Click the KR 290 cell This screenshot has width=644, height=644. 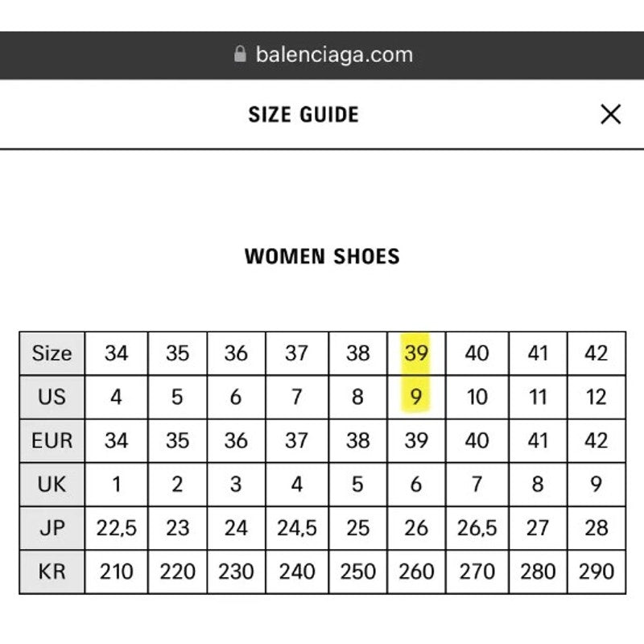pos(597,572)
